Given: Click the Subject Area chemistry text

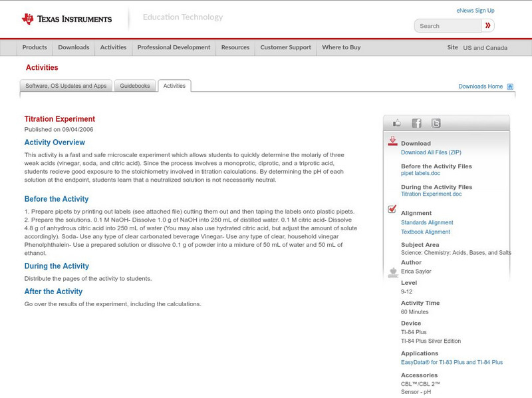Looking at the screenshot, I should tap(456, 253).
